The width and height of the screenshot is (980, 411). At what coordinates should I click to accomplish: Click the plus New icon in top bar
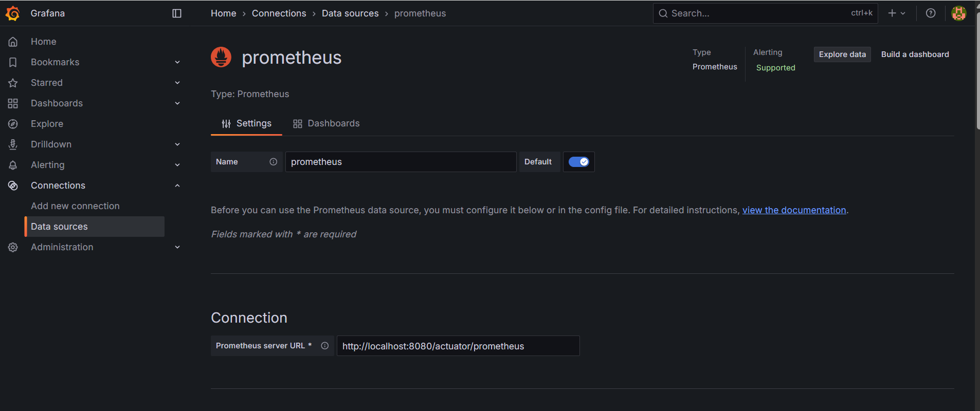[x=892, y=13]
